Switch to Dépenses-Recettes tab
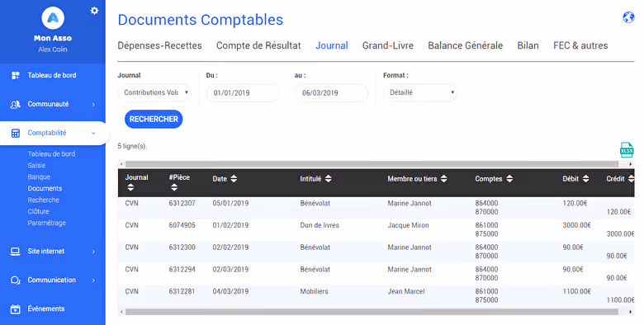644x325 pixels. [x=160, y=45]
